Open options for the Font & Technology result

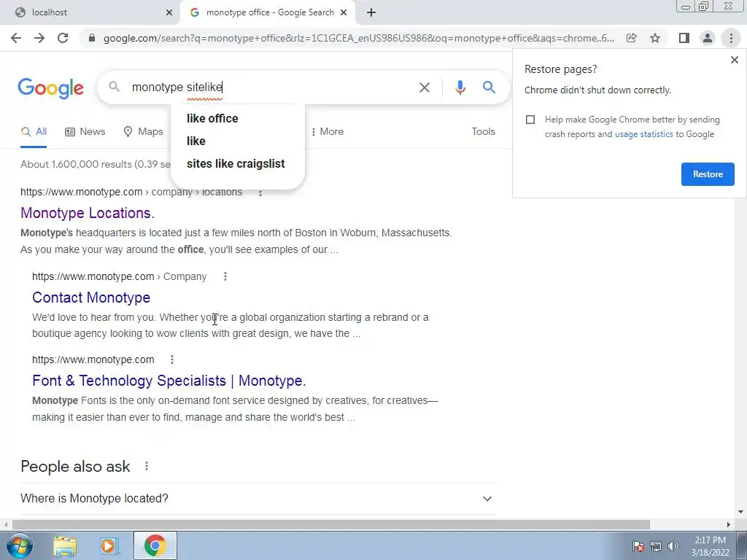coord(172,360)
